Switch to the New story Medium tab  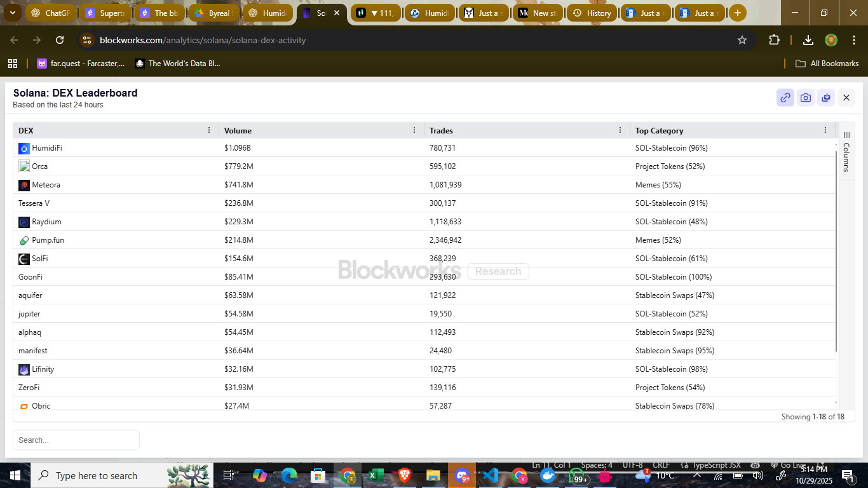pos(538,13)
